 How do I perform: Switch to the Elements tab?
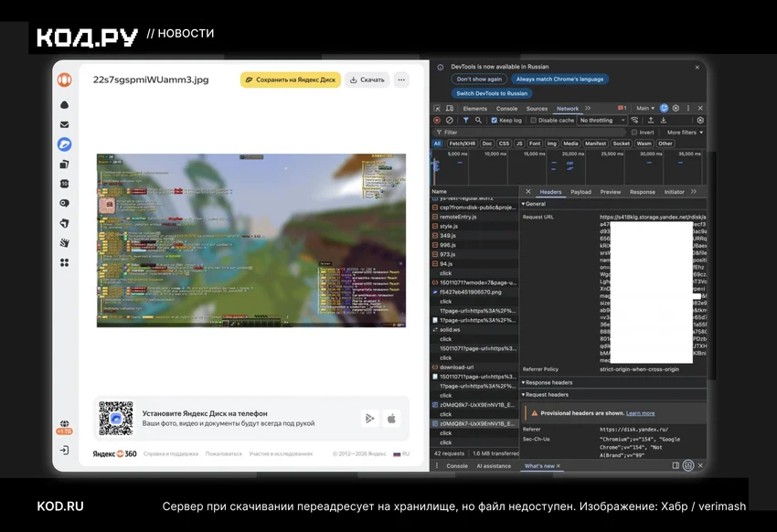(474, 109)
